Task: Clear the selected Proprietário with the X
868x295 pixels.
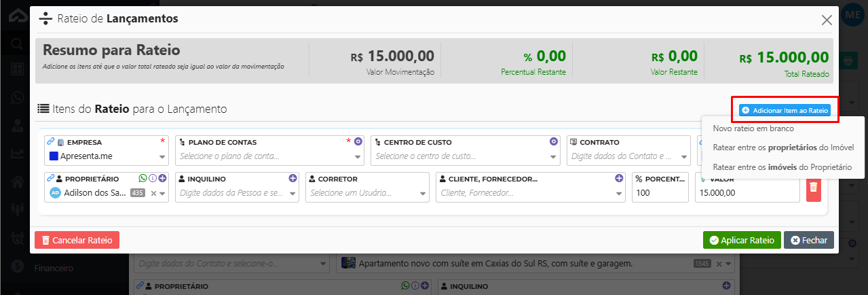Action: coord(153,193)
